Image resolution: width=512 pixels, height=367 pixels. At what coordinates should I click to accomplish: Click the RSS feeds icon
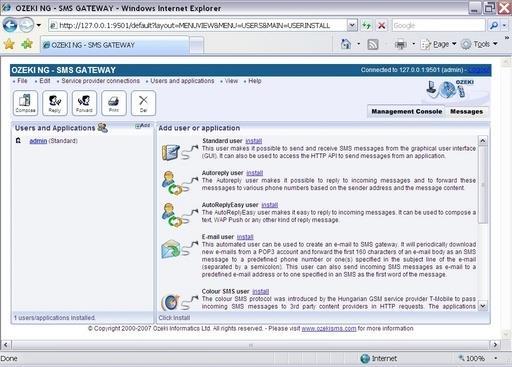coord(372,44)
